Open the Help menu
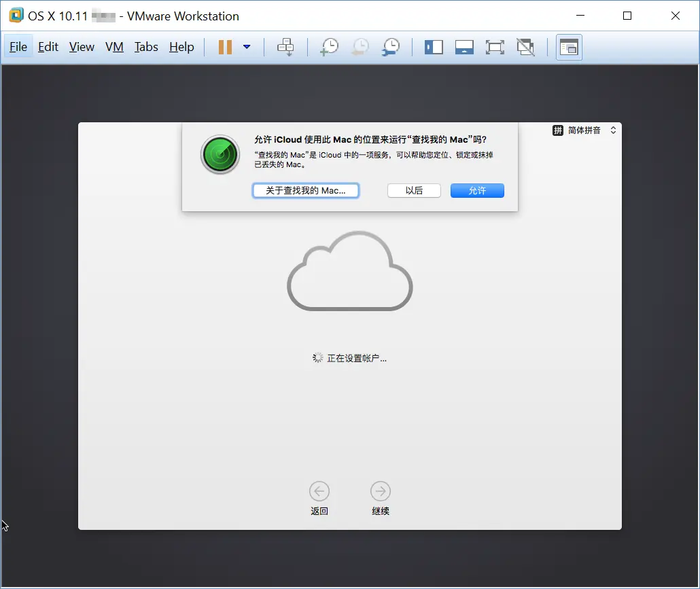 pos(181,47)
